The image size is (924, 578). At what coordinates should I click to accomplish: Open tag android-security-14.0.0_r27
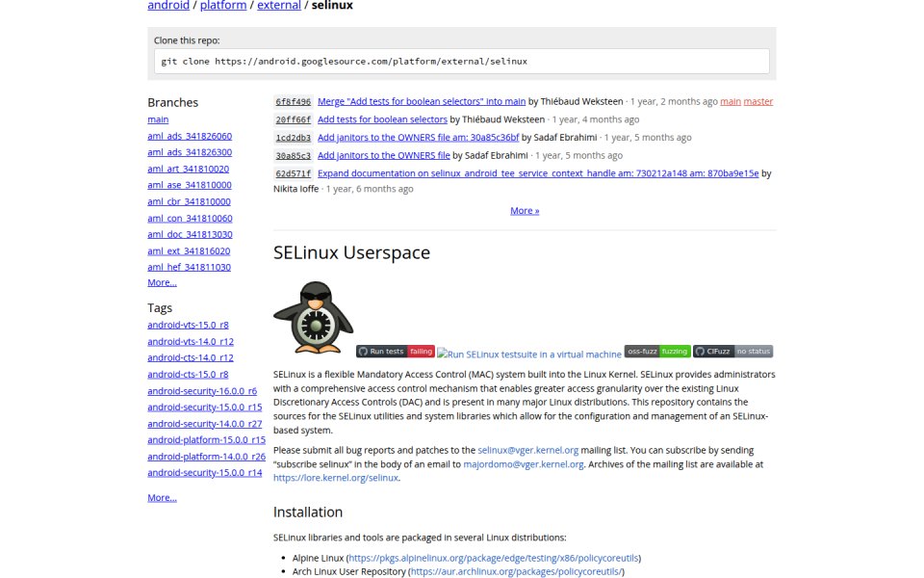click(x=204, y=424)
